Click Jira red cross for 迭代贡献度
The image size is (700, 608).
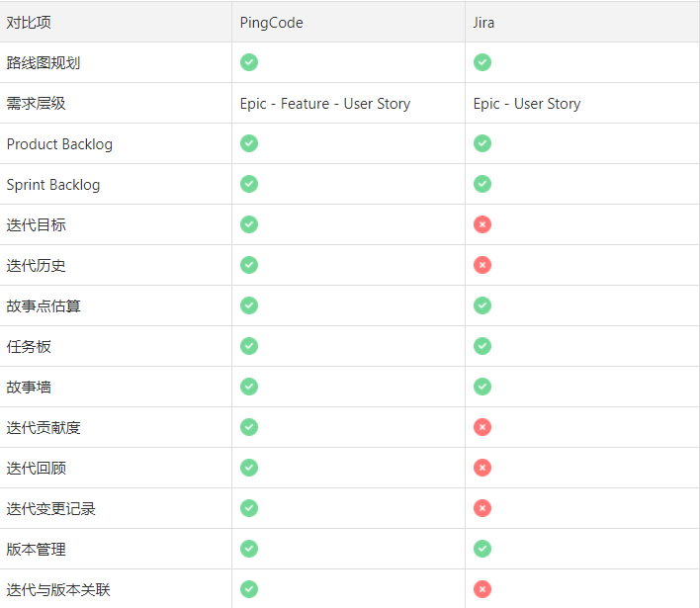coord(482,427)
